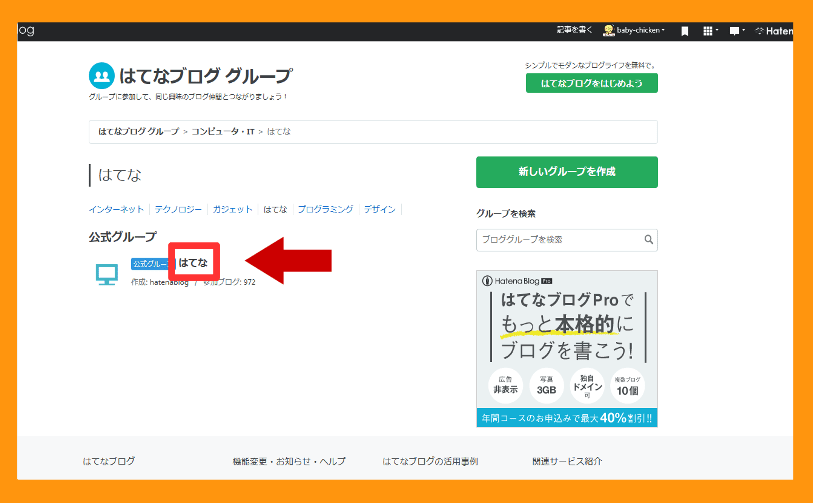Click the 公式グループ blue badge
This screenshot has width=813, height=503.
point(150,264)
